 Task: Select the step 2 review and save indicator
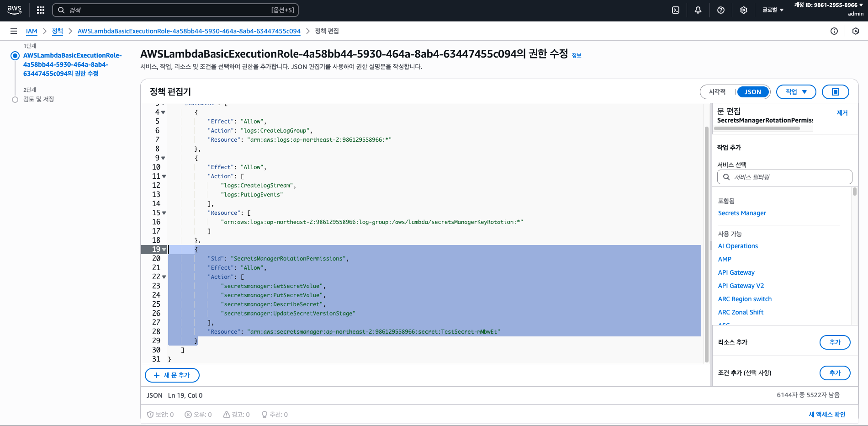click(15, 100)
